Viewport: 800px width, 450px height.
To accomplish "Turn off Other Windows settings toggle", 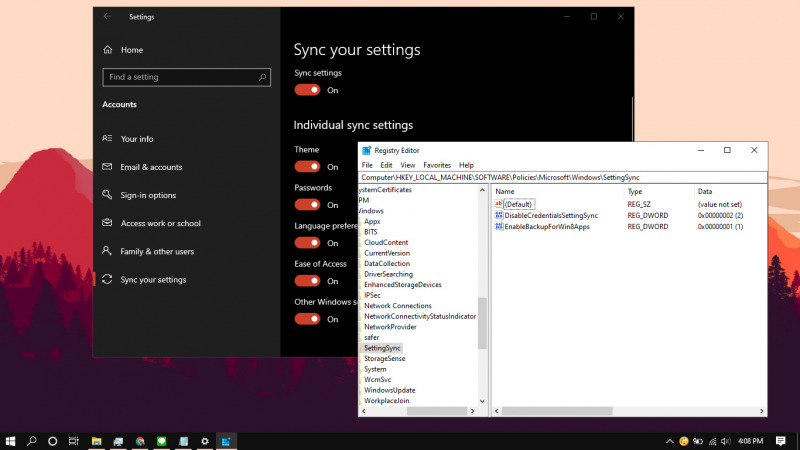I will tap(307, 319).
